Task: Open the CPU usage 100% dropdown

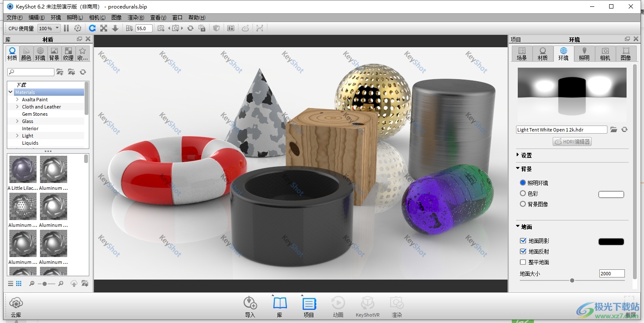Action: (x=49, y=29)
